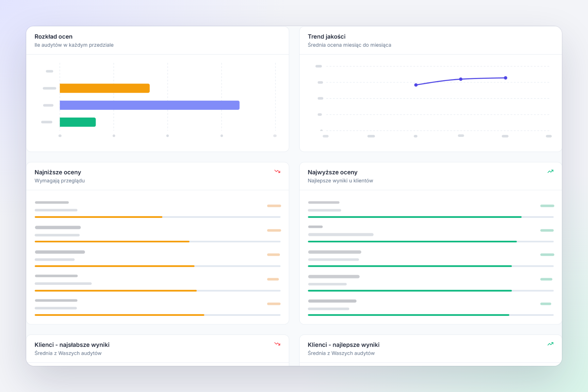The width and height of the screenshot is (588, 392).
Task: Click the "Średnia ocena miesiąc do miesiąca" subtitle
Action: pos(350,45)
